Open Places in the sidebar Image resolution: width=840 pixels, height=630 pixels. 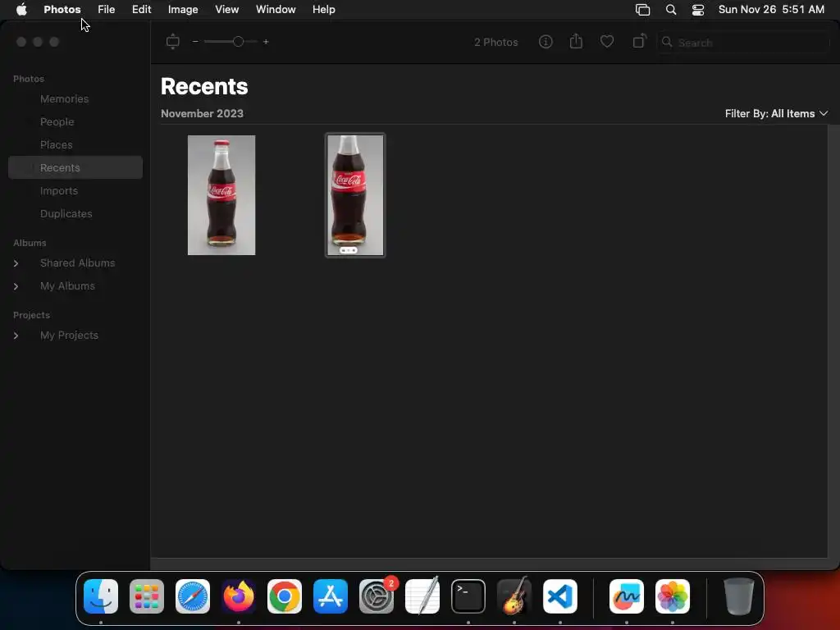(x=57, y=145)
